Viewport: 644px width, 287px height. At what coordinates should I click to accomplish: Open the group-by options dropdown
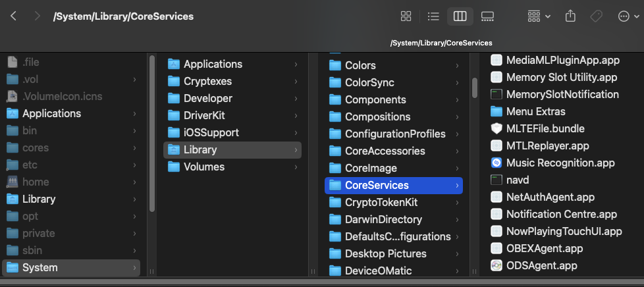coord(539,16)
